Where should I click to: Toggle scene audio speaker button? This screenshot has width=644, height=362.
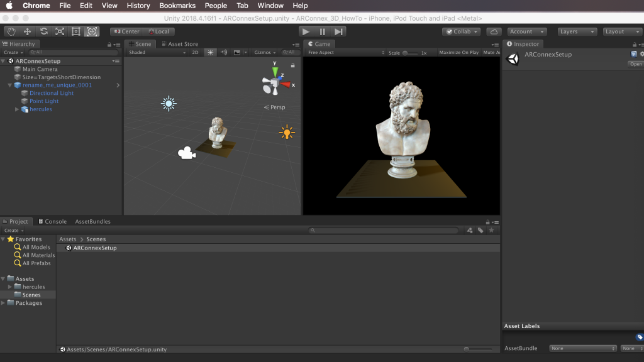point(223,53)
